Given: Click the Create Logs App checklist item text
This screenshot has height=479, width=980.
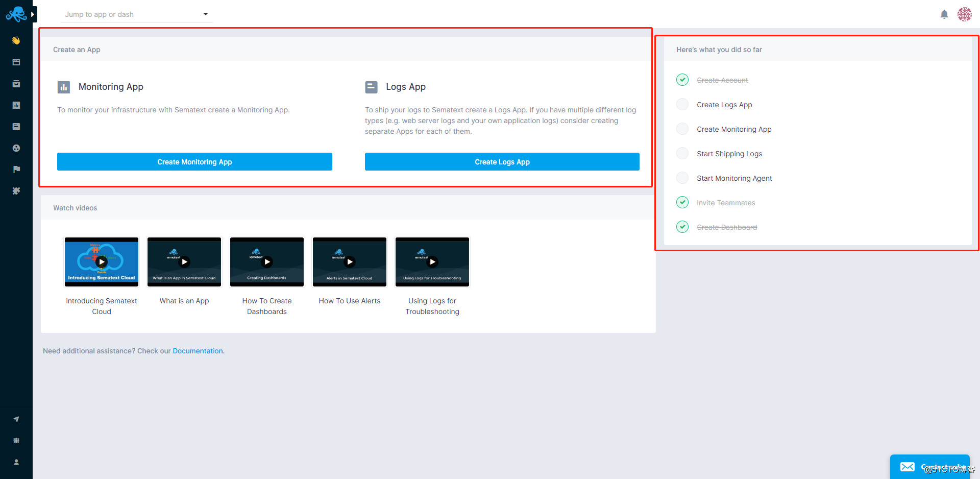Looking at the screenshot, I should (x=724, y=105).
